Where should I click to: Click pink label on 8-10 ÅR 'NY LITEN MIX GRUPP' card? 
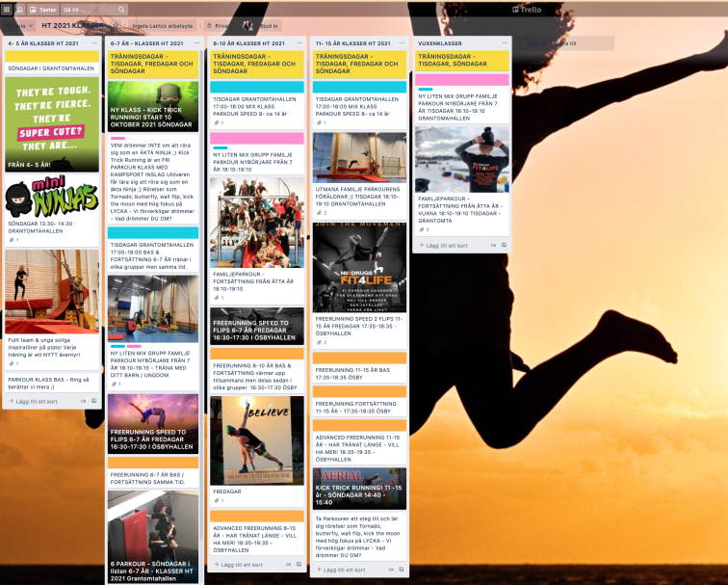coord(257,138)
